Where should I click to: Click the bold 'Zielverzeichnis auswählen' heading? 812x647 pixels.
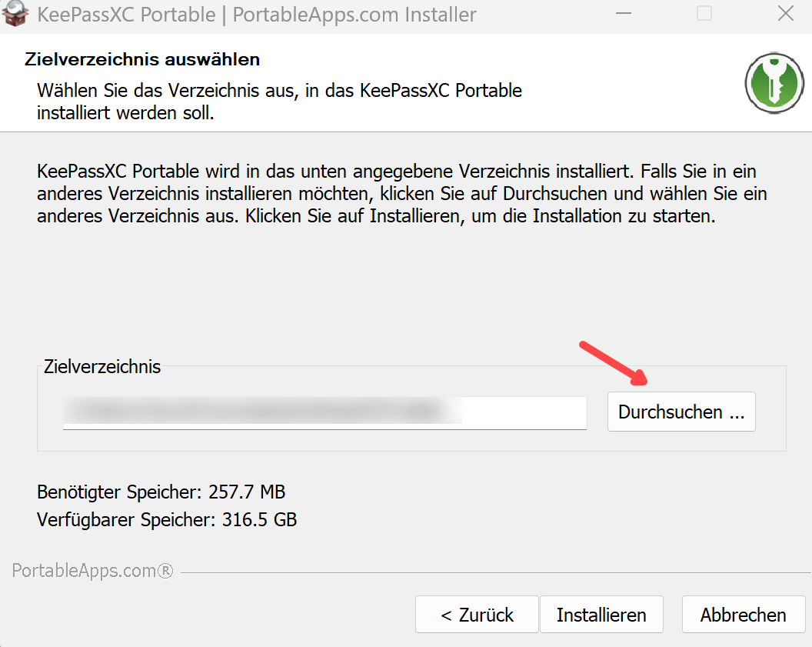tap(142, 59)
